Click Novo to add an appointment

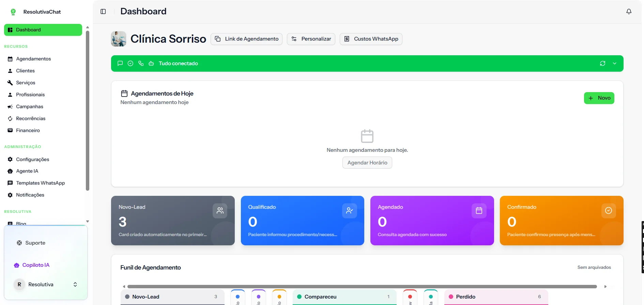(599, 98)
